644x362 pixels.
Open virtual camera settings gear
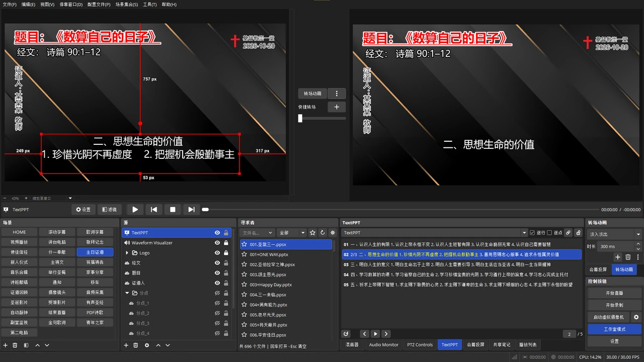point(636,317)
